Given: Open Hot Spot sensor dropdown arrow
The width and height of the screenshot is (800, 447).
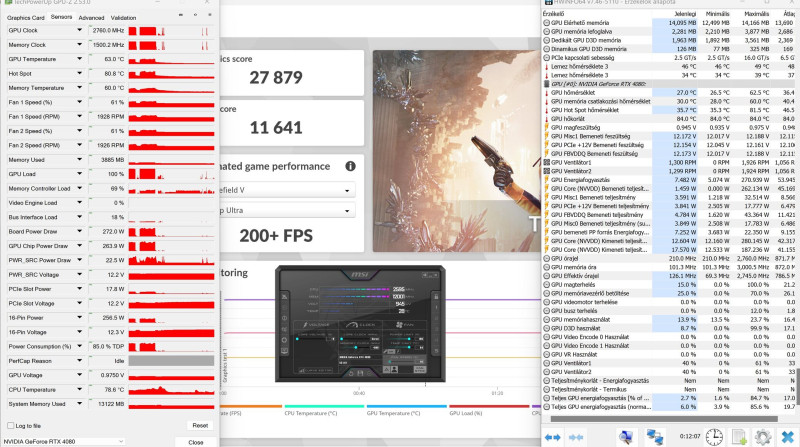Looking at the screenshot, I should pyautogui.click(x=80, y=73).
